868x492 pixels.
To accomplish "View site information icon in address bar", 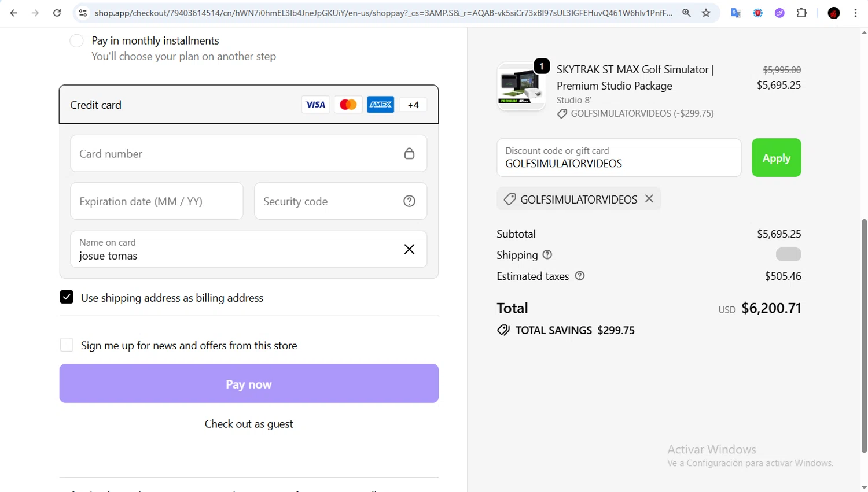I will 83,13.
